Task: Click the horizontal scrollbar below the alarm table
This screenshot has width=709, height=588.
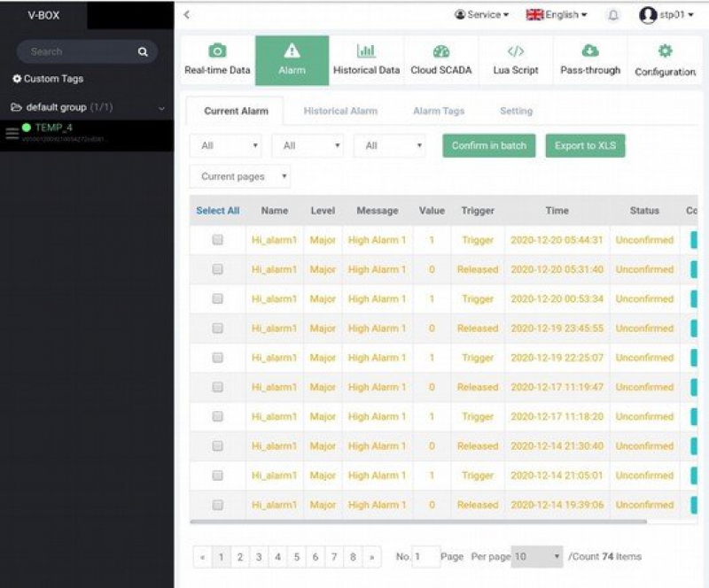Action: pyautogui.click(x=418, y=522)
